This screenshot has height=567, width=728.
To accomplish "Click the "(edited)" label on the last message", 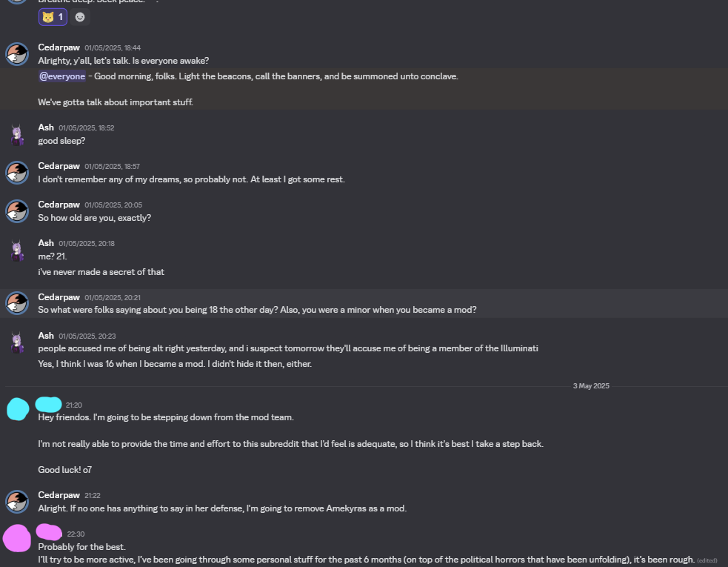I will [707, 561].
